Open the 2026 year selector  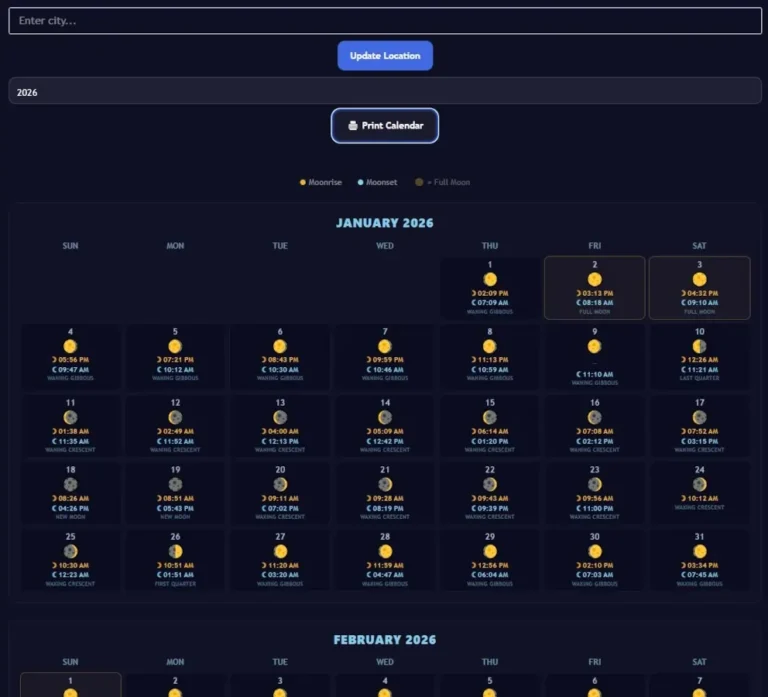click(x=385, y=91)
